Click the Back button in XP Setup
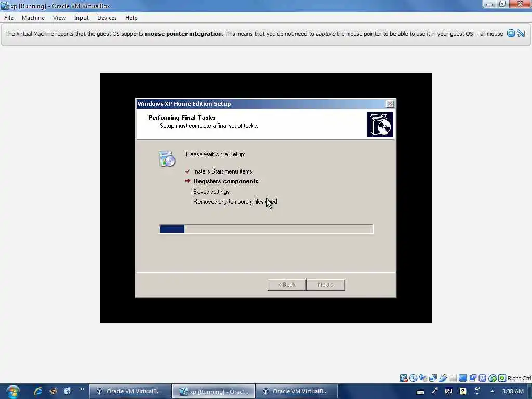This screenshot has width=532, height=399. [287, 285]
